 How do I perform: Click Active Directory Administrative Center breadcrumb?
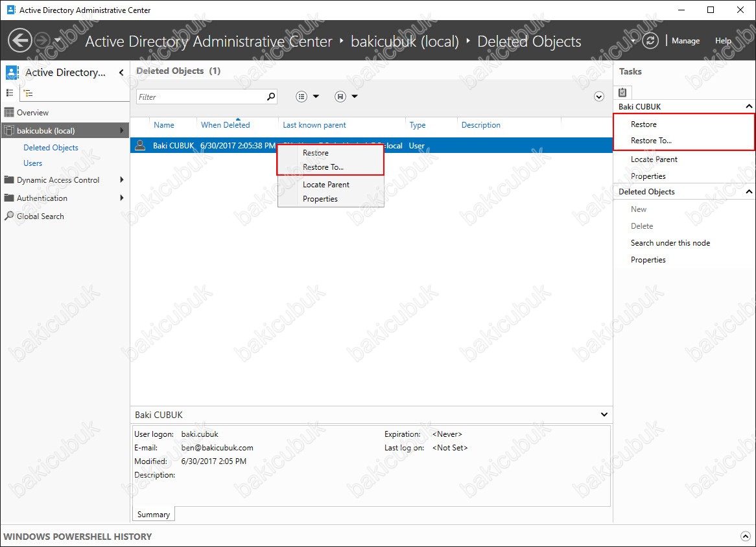[x=209, y=41]
